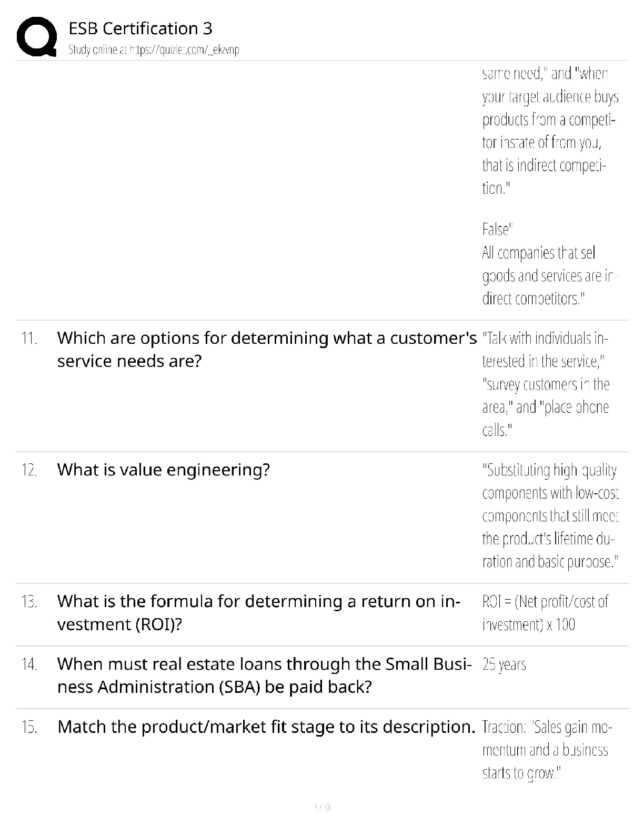
Task: Click the number 14 label
Action: 29,664
